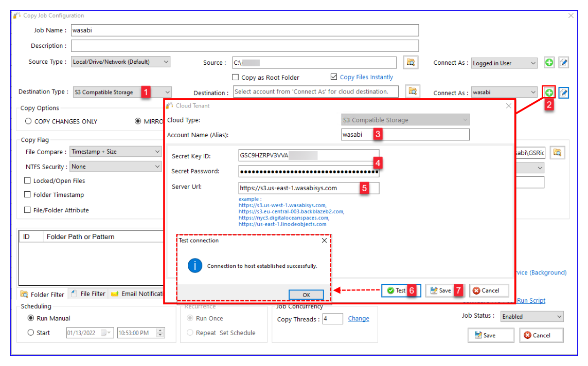The height and width of the screenshot is (366, 588).
Task: Click the Destination path field
Action: (x=316, y=92)
